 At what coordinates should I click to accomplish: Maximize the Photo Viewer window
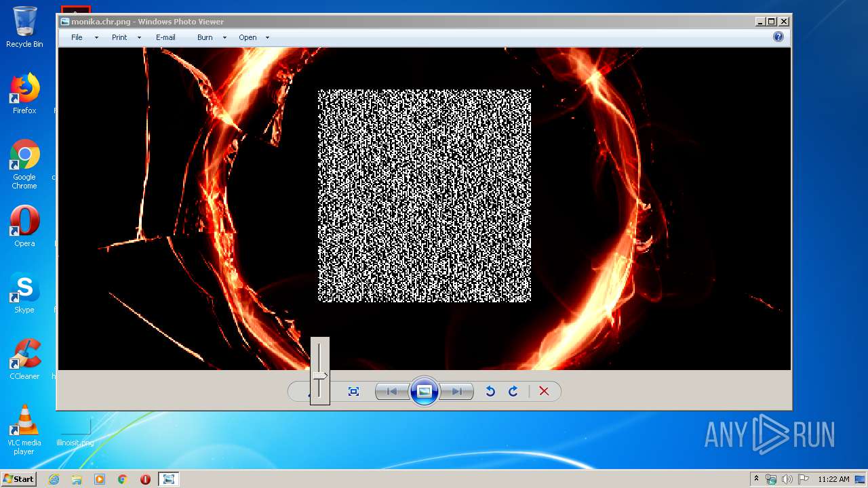[772, 22]
